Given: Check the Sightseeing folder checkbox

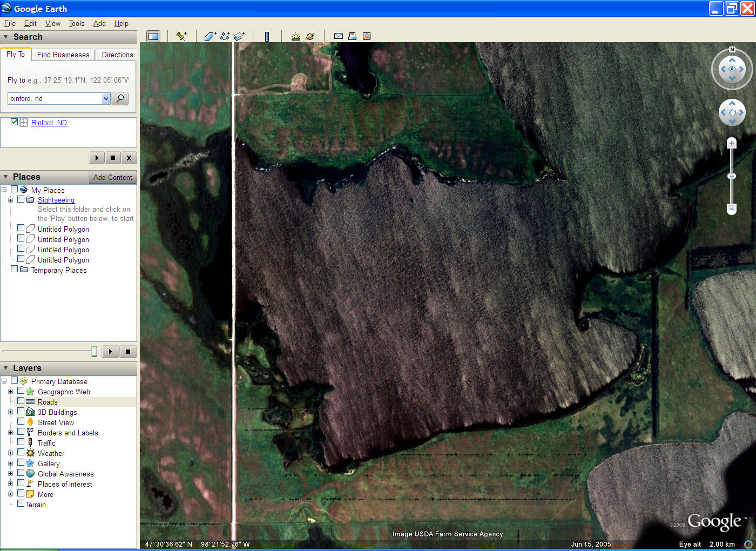Looking at the screenshot, I should tap(21, 199).
